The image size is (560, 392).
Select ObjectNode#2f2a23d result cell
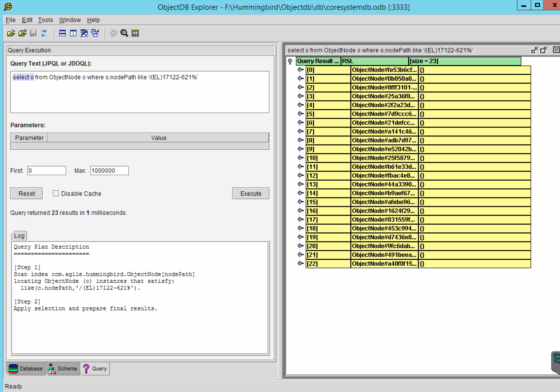coord(384,105)
